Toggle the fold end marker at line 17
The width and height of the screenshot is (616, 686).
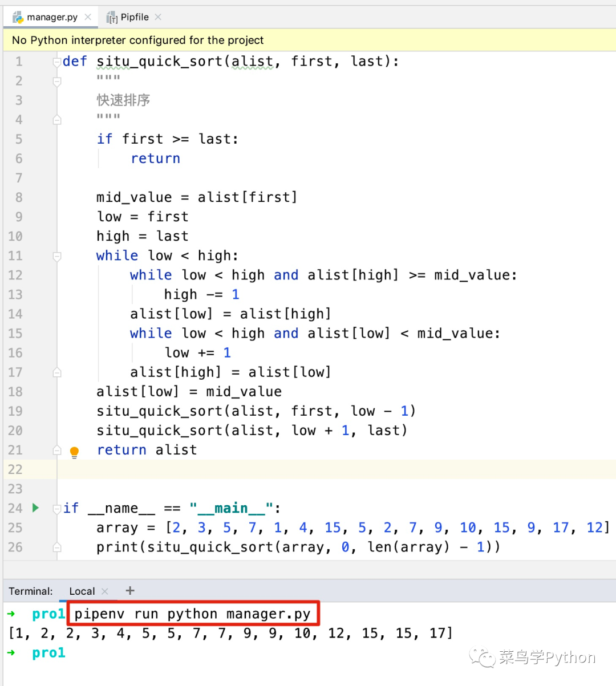point(57,372)
